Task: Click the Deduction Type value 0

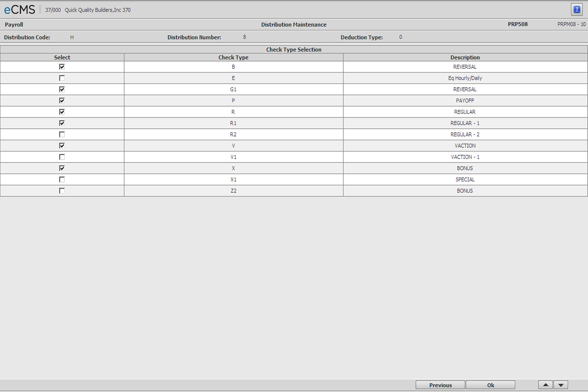Action: (x=401, y=37)
